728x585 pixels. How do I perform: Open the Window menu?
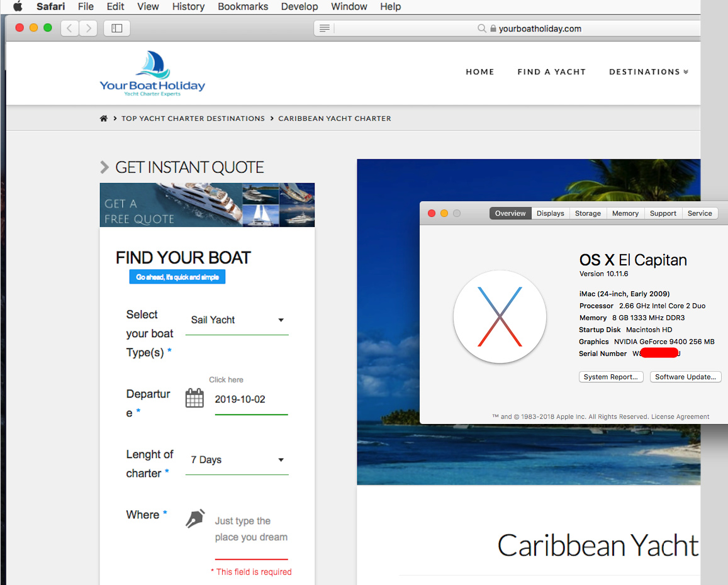pos(349,6)
